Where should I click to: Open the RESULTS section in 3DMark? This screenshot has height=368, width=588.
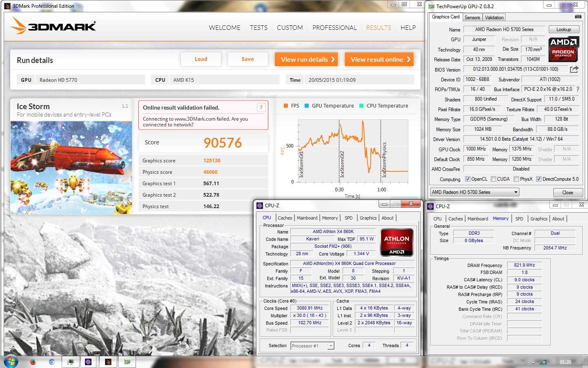click(x=379, y=28)
